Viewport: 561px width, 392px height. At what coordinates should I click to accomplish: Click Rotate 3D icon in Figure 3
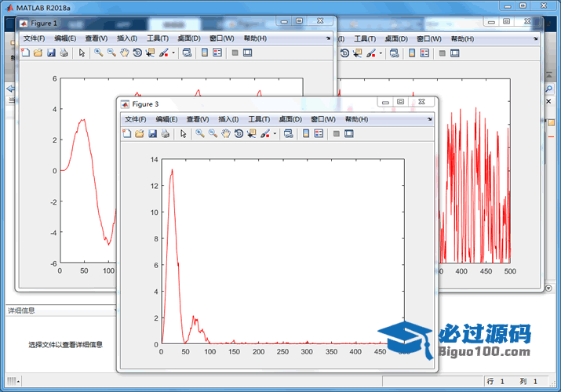click(x=239, y=134)
